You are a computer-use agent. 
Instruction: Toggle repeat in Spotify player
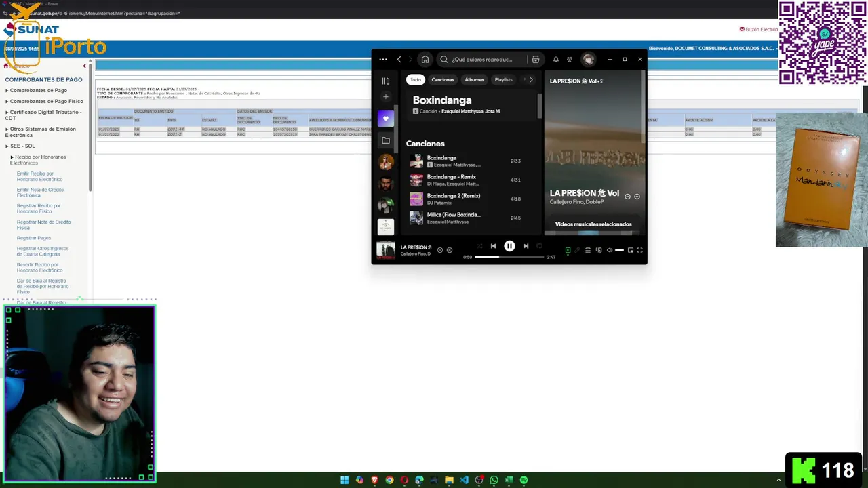540,246
